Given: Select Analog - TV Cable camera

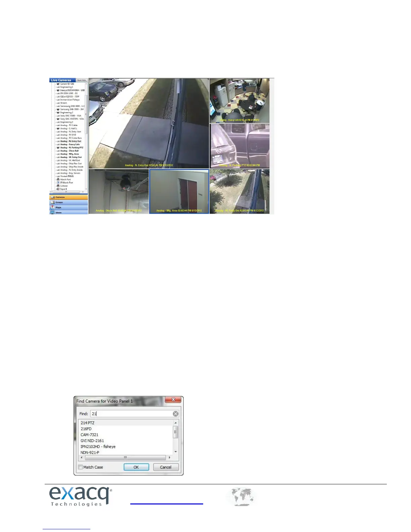Looking at the screenshot, I should coord(69,125).
